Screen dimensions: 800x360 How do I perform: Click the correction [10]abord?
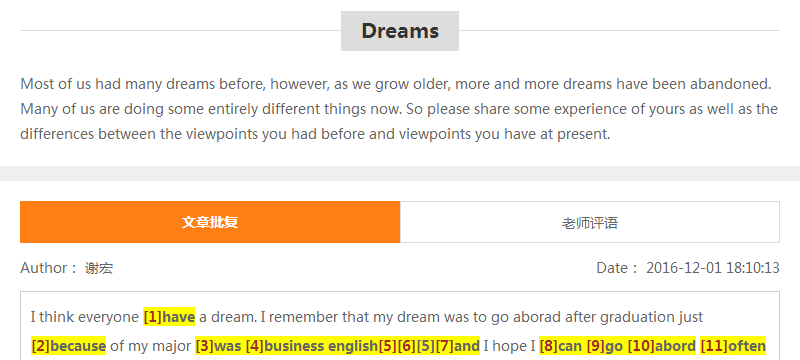click(662, 346)
